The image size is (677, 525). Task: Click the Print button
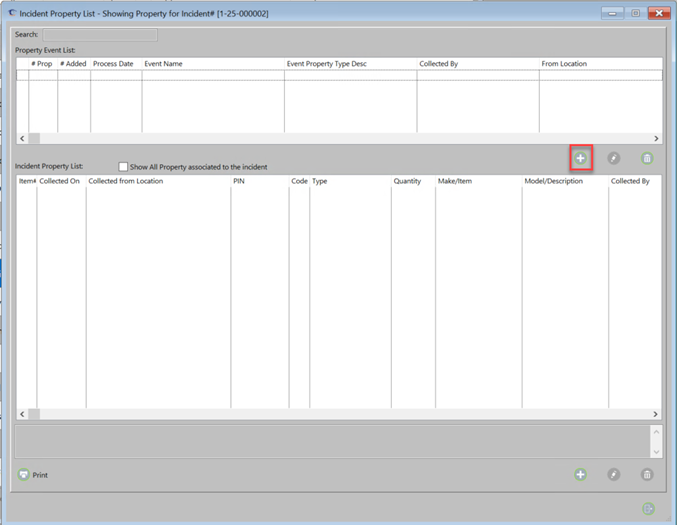[x=33, y=475]
